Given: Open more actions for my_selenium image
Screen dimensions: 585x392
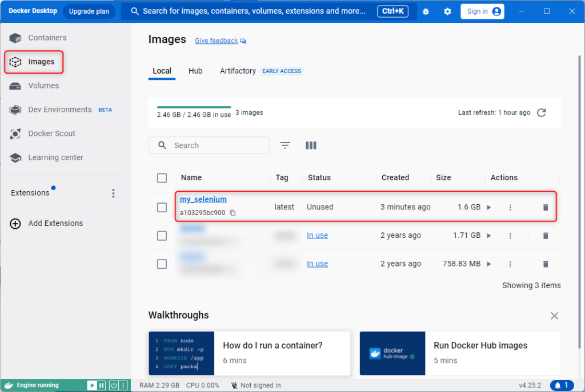Looking at the screenshot, I should [x=510, y=207].
